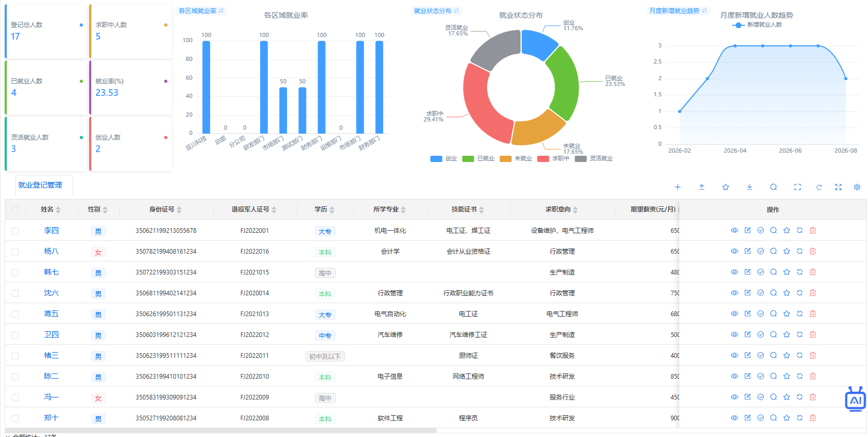Refresh the table with the reload icon
Viewport: 868px width, 437px height.
[x=819, y=187]
